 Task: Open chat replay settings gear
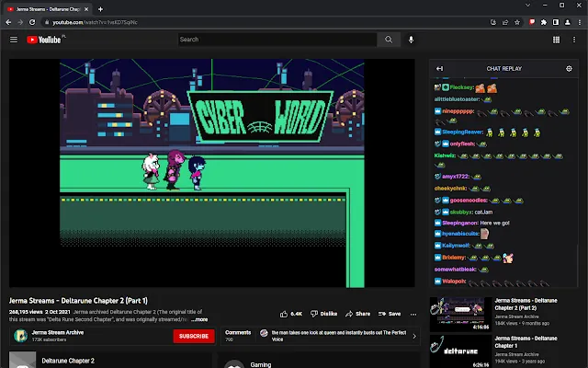tap(569, 68)
